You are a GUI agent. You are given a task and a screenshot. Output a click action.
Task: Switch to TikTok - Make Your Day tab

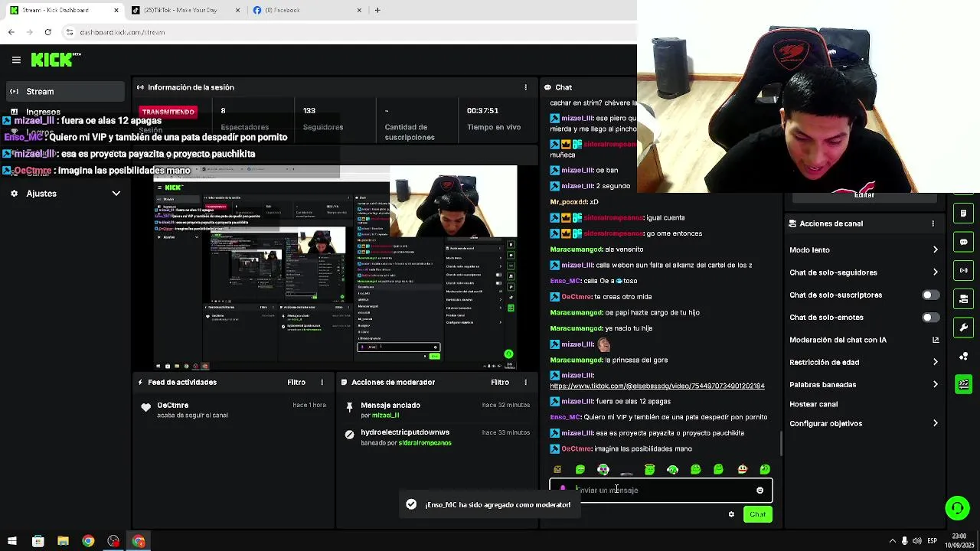(185, 10)
